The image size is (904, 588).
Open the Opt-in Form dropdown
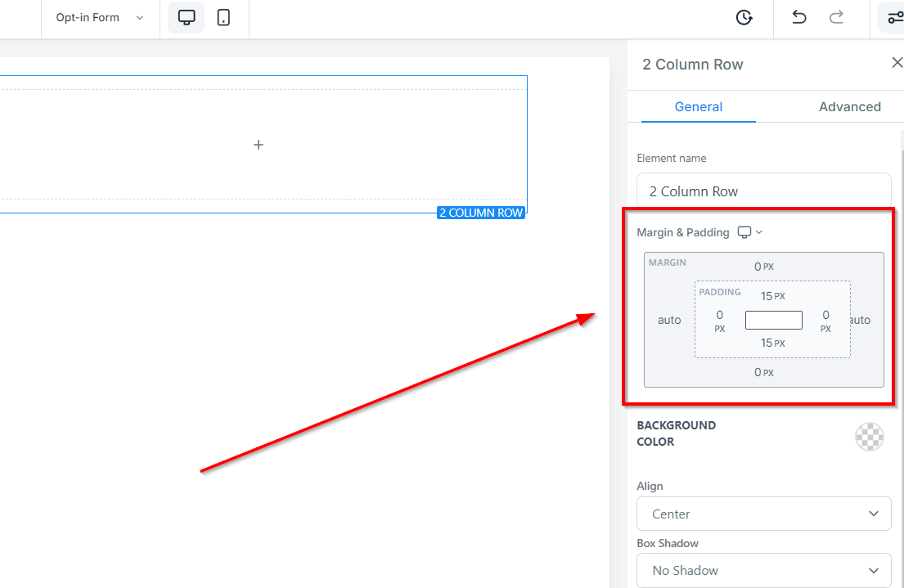pos(100,18)
